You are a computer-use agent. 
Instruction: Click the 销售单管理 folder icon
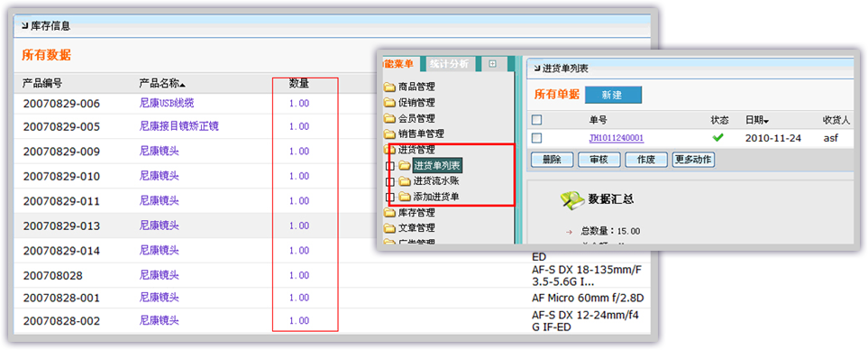point(389,134)
